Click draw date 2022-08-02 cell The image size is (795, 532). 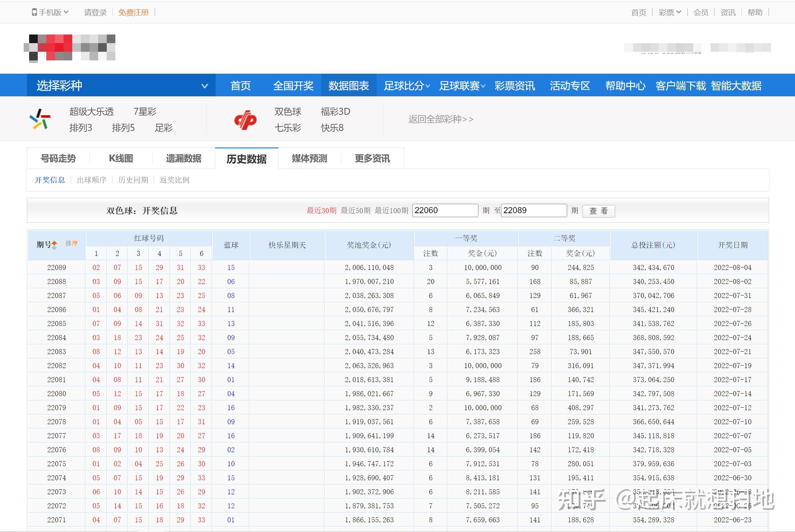point(732,281)
